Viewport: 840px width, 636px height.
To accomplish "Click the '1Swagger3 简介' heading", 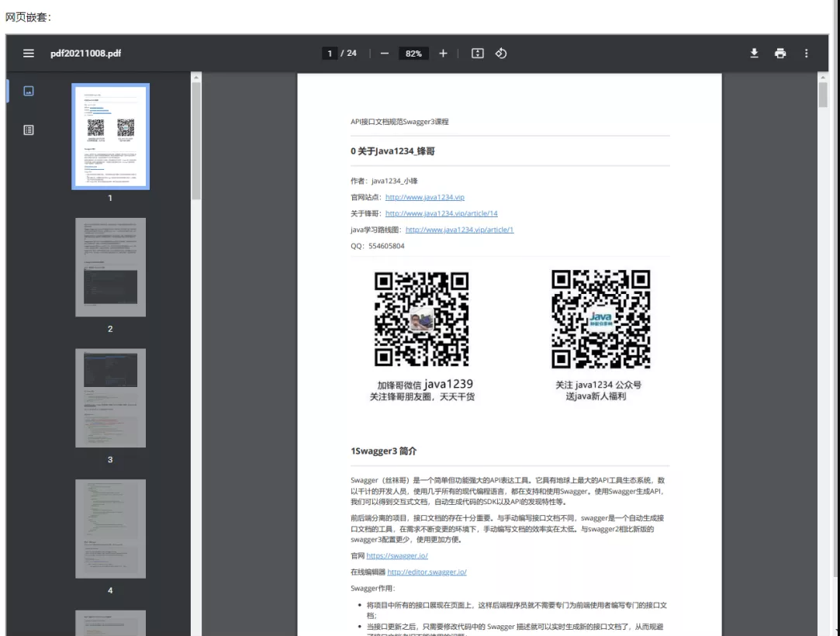I will coord(384,451).
